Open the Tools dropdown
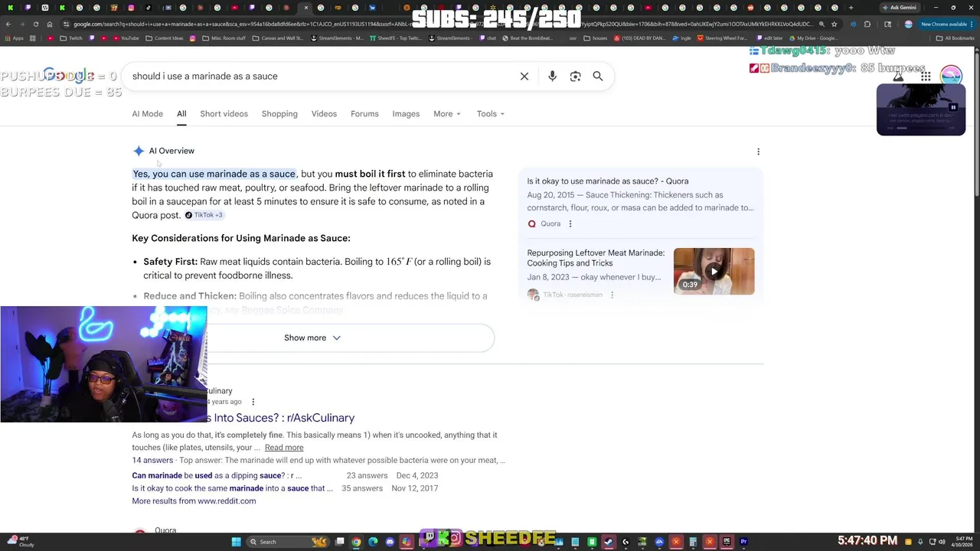 click(x=490, y=114)
